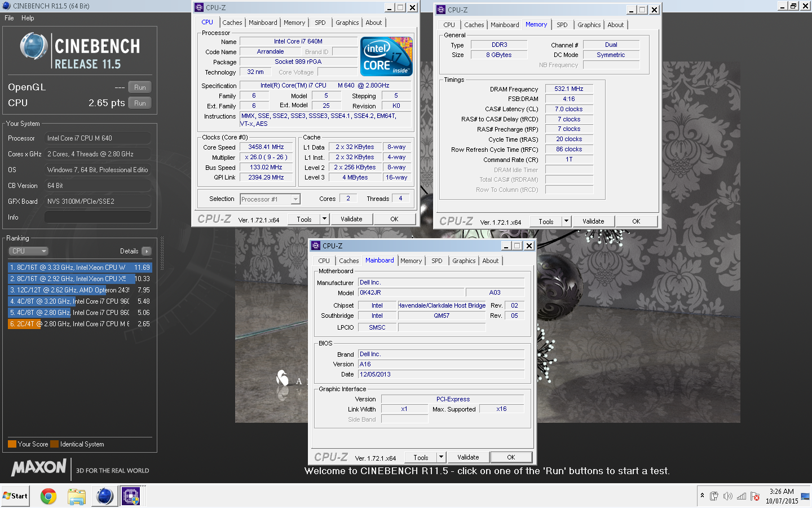
Task: Click the motherboard Model field 0K42JR
Action: pos(411,292)
